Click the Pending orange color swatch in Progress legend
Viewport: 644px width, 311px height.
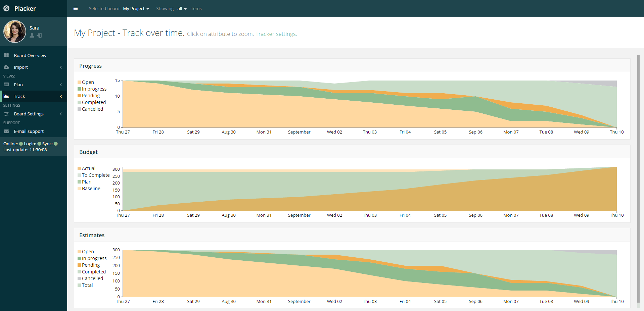pos(79,95)
